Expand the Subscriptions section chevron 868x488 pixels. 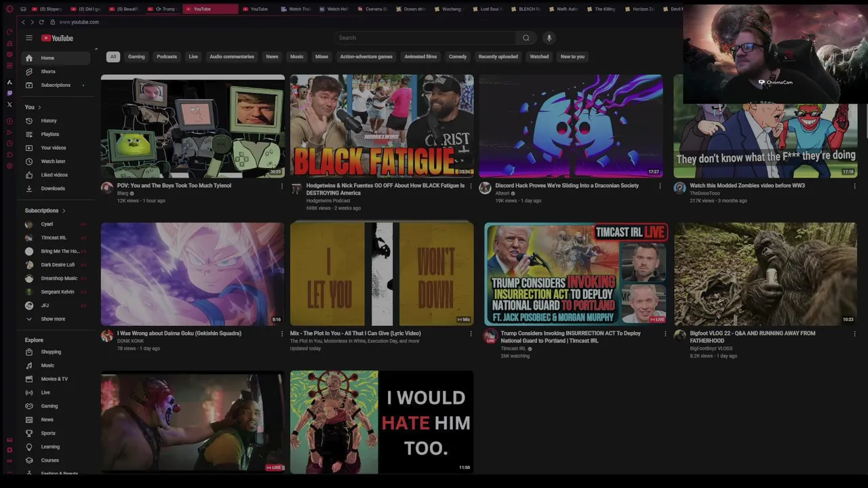tap(64, 211)
